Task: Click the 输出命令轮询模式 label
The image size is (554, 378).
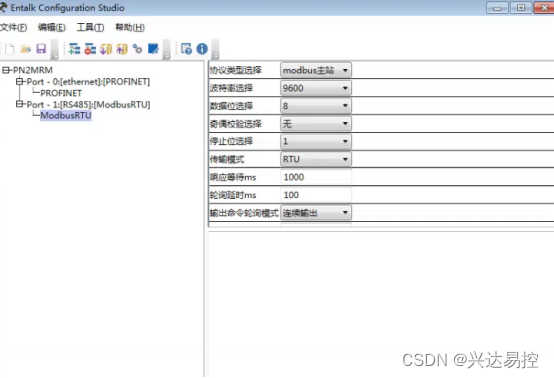Action: tap(244, 213)
